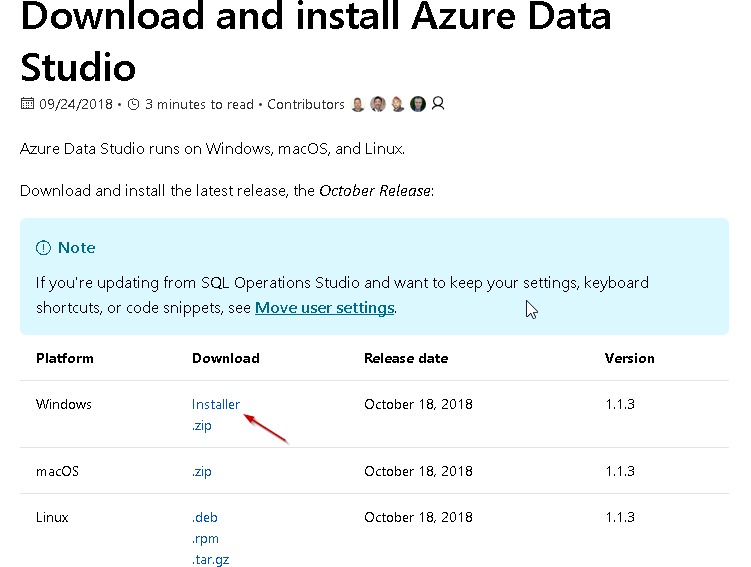Image resolution: width=751 pixels, height=567 pixels.
Task: Click the Release date column header
Action: pyautogui.click(x=406, y=358)
